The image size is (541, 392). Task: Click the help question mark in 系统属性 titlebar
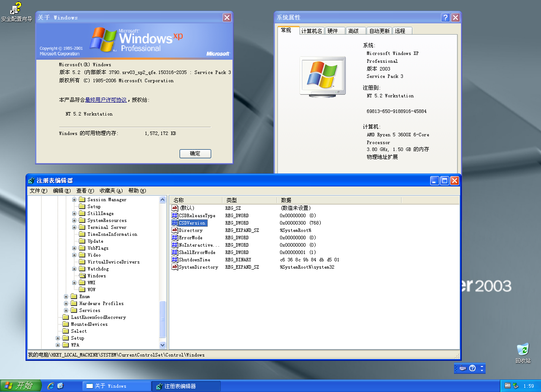[x=445, y=17]
